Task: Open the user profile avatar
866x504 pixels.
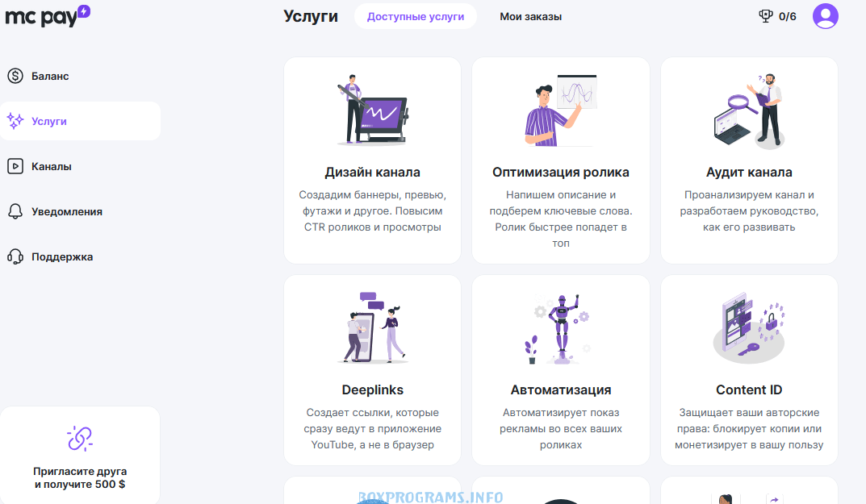Action: coord(825,16)
